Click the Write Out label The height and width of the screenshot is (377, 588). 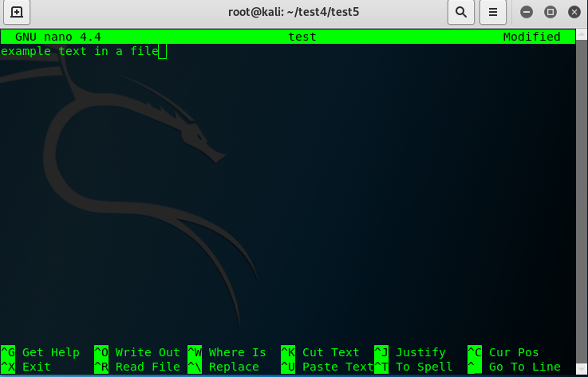coord(148,352)
